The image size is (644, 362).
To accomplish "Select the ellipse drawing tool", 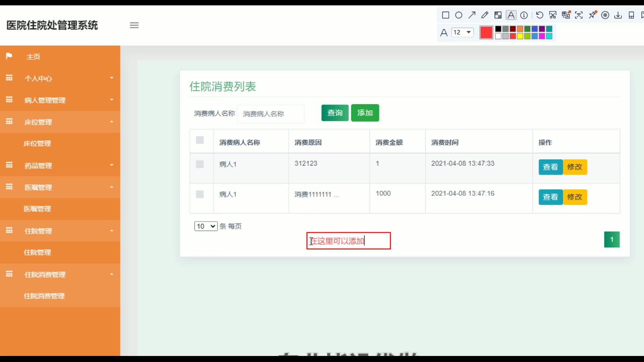I will [459, 15].
